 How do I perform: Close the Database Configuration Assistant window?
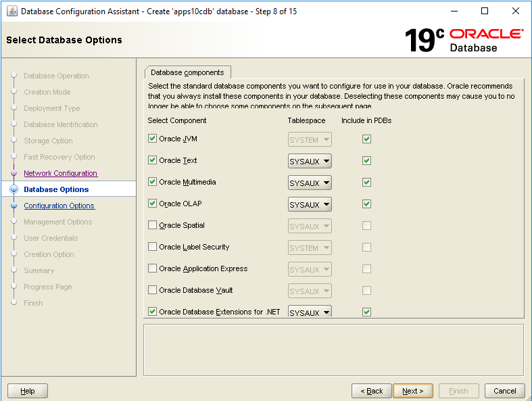[x=515, y=11]
